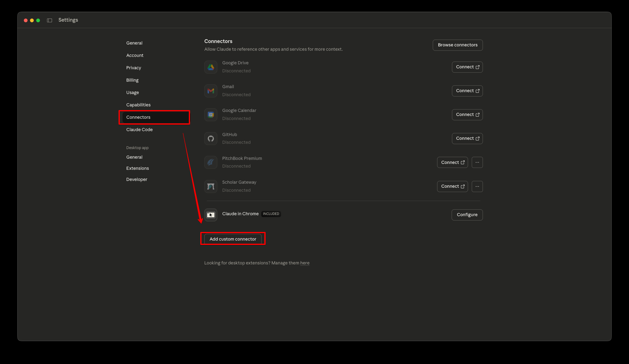Click 'Disconnected' status under Google Drive

(x=236, y=71)
